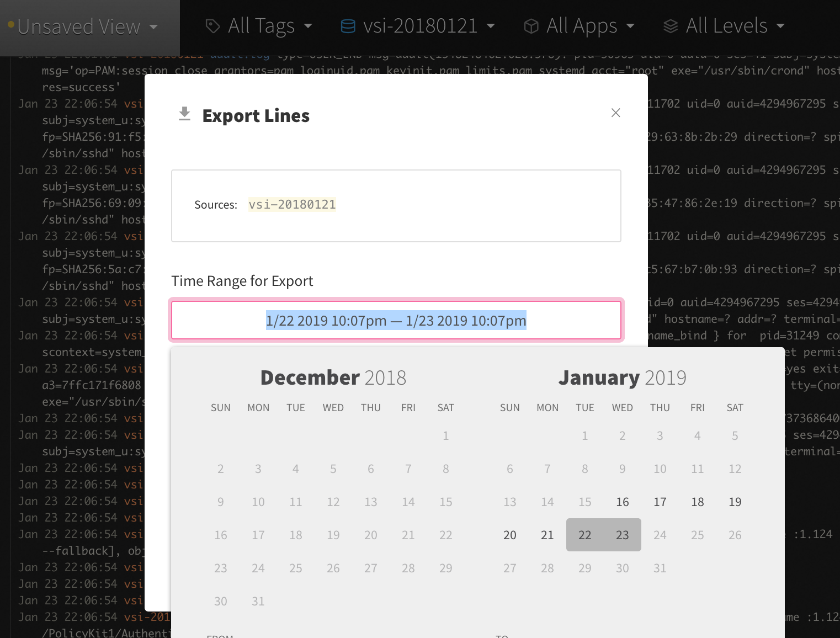Open the All Levels dropdown
This screenshot has height=638, width=840.
724,25
